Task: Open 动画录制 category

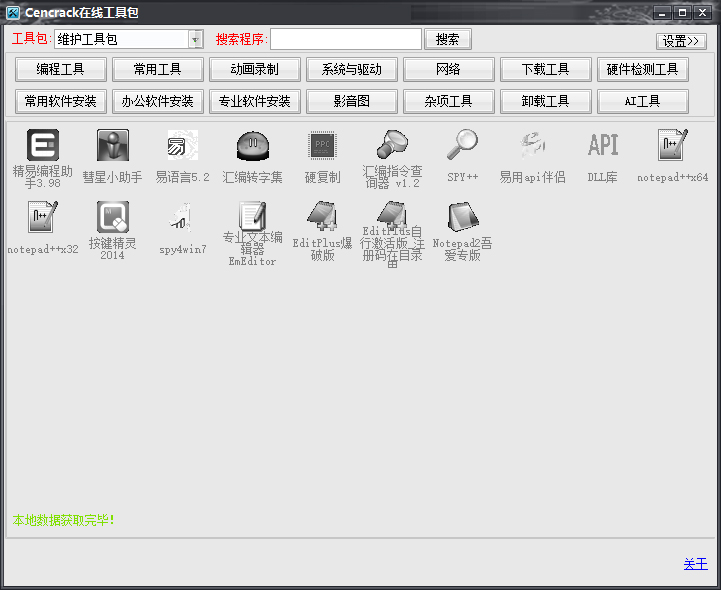Action: point(255,69)
